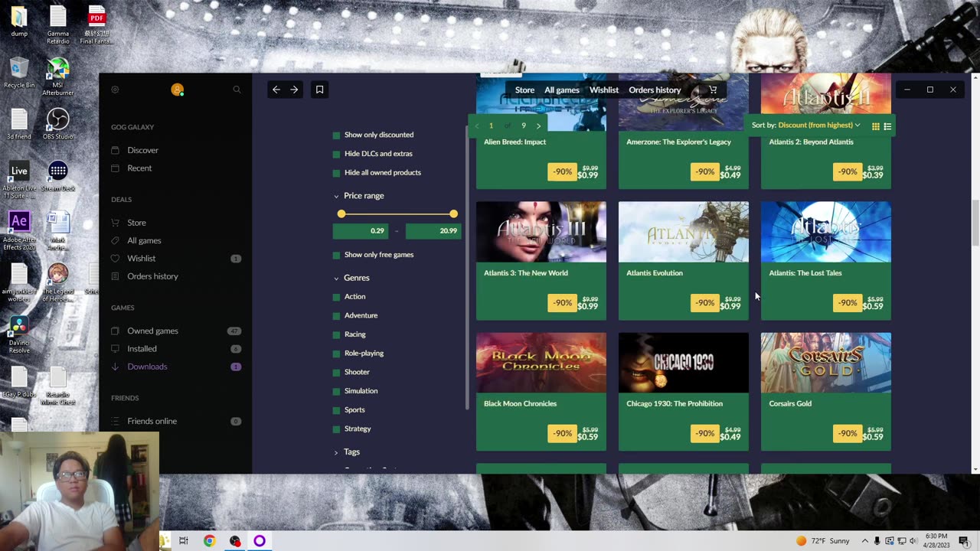Image resolution: width=980 pixels, height=551 pixels.
Task: Check the Shooter genre filter
Action: tap(336, 372)
